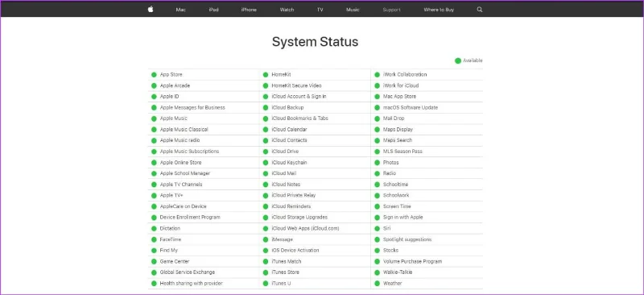
Task: Click the green status dot beside Siri
Action: pyautogui.click(x=377, y=228)
